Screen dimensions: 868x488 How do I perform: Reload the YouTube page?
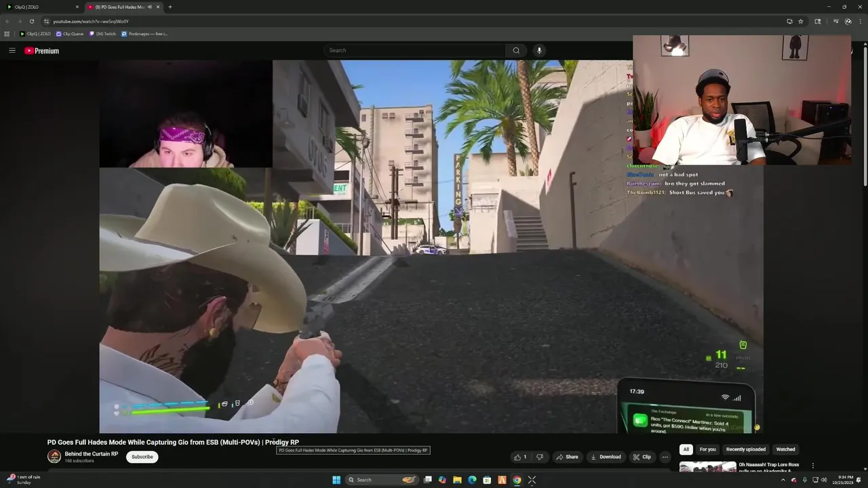coord(32,21)
